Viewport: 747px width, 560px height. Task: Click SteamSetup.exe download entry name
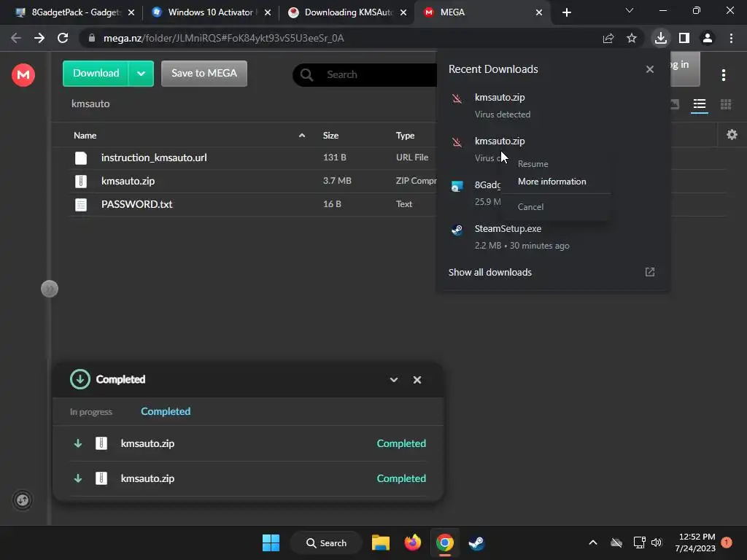coord(508,228)
